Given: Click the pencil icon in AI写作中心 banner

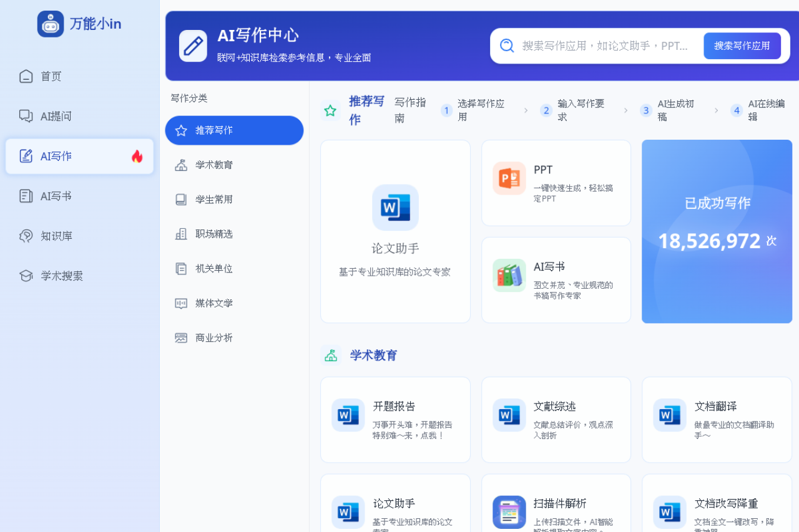Looking at the screenshot, I should pyautogui.click(x=193, y=46).
